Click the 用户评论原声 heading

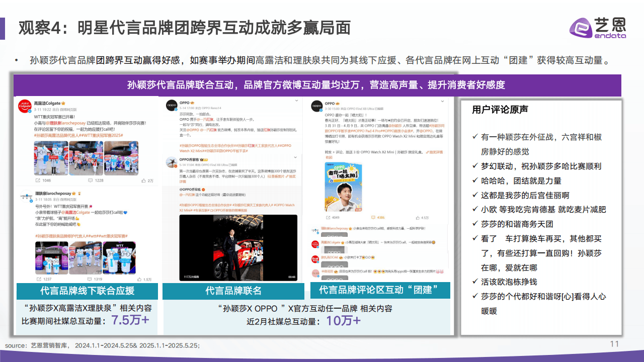click(500, 110)
